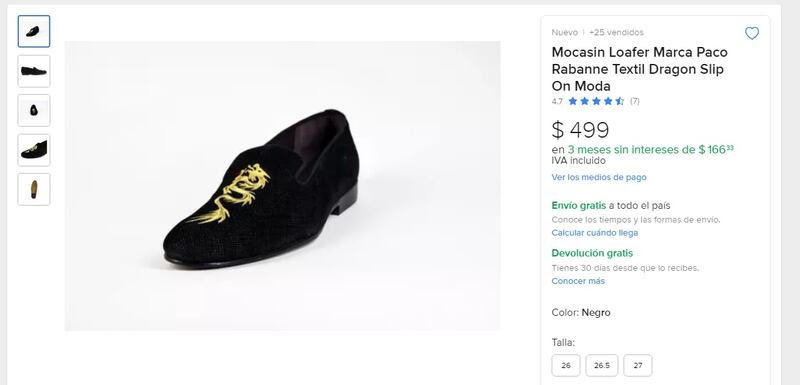Screen dimensions: 800x385
Task: Click the Devolución gratis label
Action: [x=592, y=253]
